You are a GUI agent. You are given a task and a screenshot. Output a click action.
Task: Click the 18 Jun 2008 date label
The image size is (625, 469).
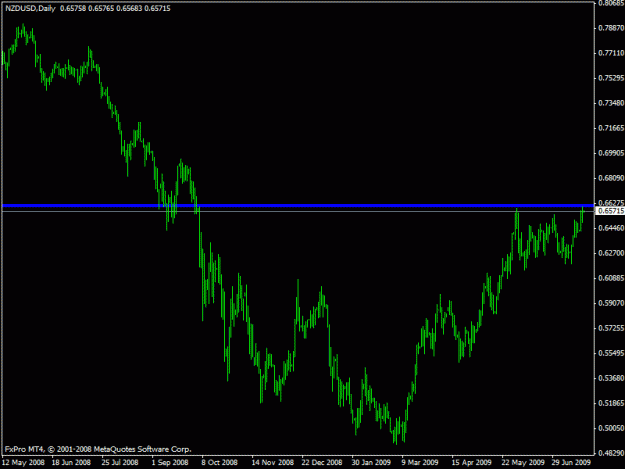pos(71,463)
